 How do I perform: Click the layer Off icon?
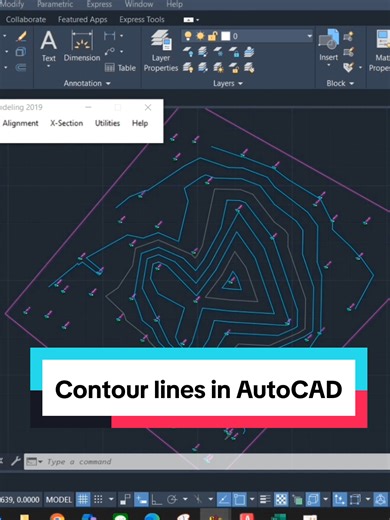(x=188, y=52)
